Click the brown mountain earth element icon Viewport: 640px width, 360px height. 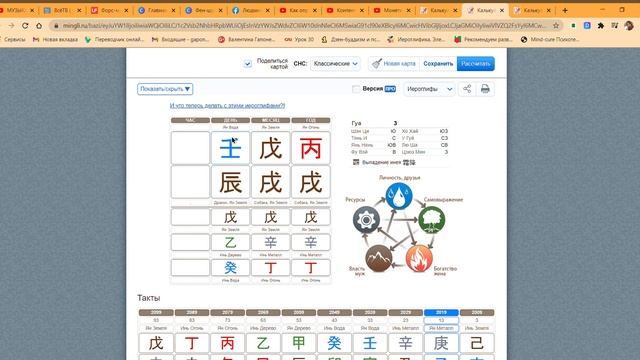[x=378, y=258]
